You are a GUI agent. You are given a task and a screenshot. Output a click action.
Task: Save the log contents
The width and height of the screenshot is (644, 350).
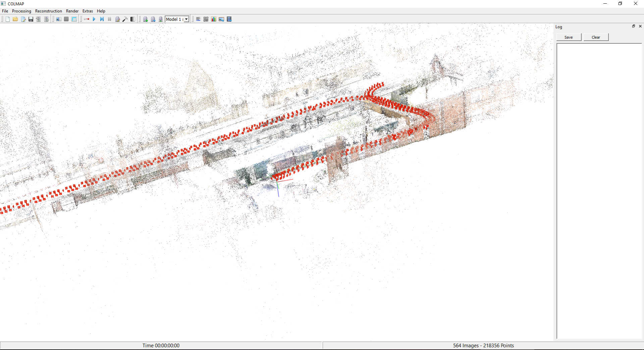569,37
